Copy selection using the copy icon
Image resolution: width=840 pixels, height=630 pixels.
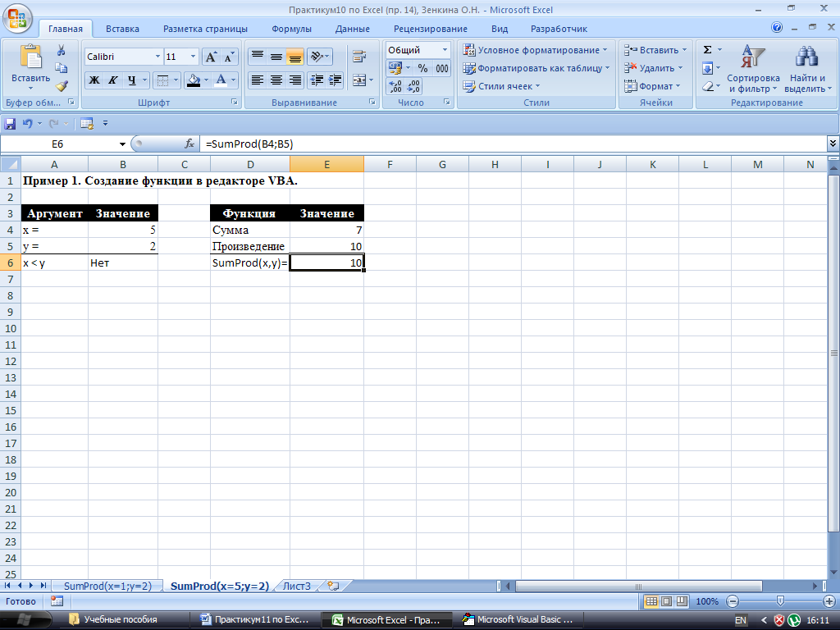61,68
